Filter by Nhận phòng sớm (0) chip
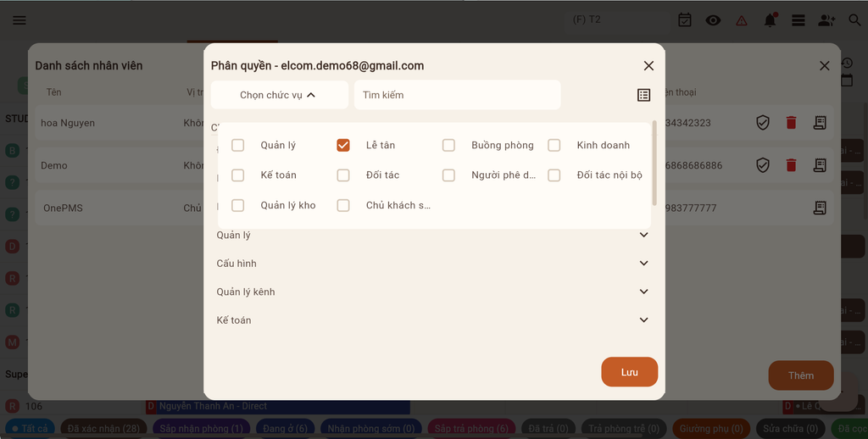 [x=371, y=429]
